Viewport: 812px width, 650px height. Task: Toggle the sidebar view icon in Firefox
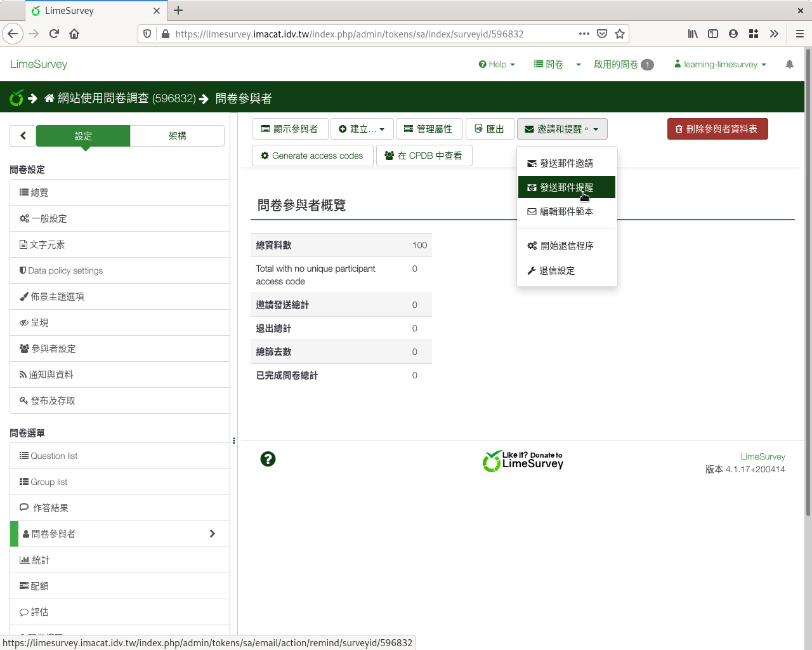(x=713, y=34)
